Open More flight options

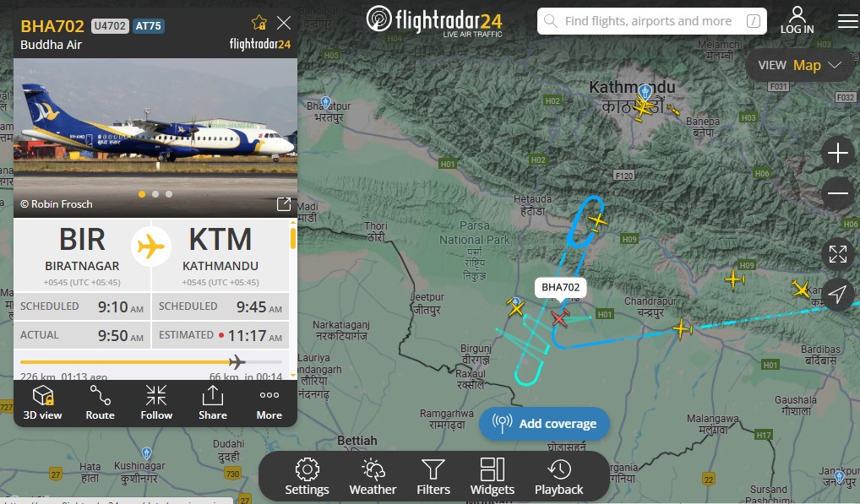pos(269,403)
